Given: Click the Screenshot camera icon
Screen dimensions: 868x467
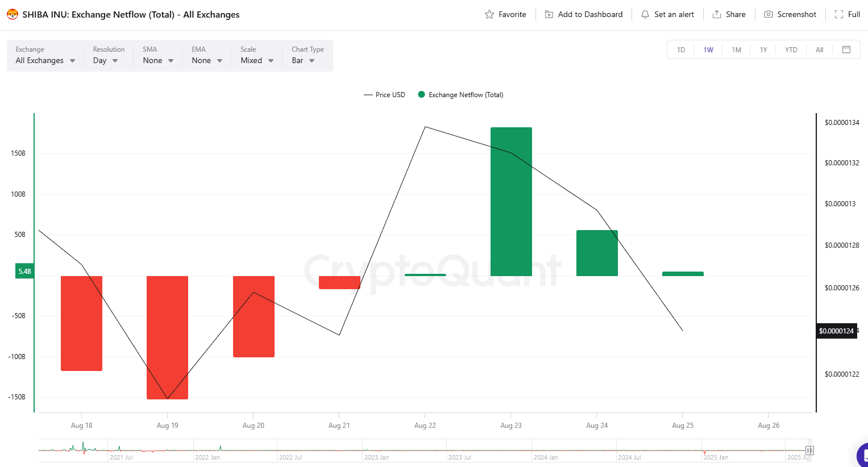Looking at the screenshot, I should 768,14.
